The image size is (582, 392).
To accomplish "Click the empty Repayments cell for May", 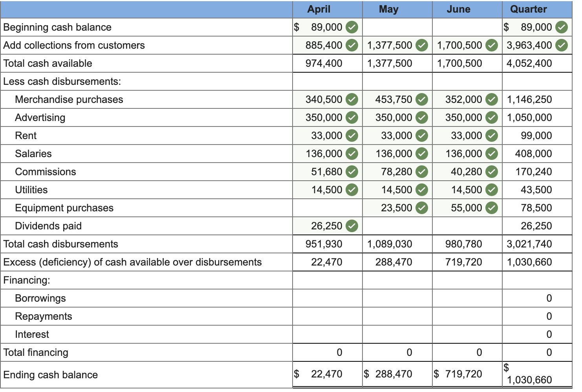I will [x=396, y=316].
